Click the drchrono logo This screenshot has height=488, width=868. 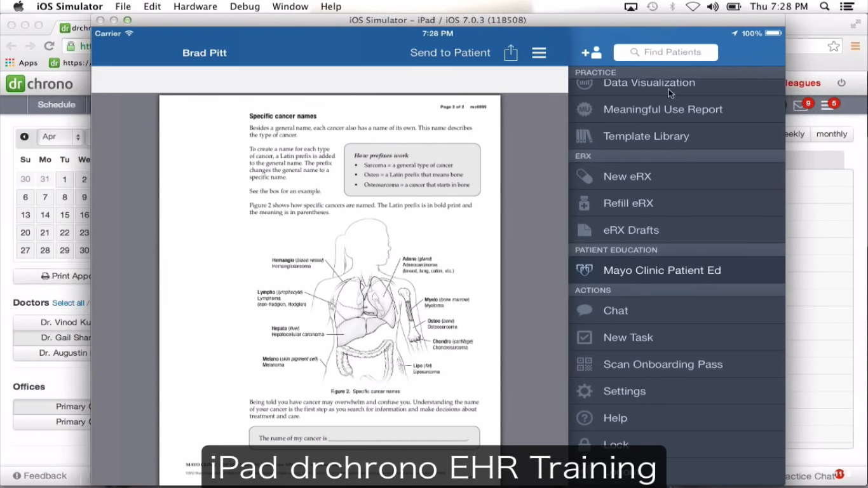tap(39, 84)
